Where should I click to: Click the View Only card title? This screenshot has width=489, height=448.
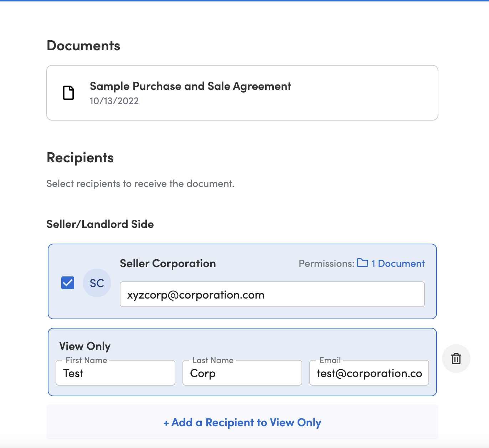[x=85, y=346]
